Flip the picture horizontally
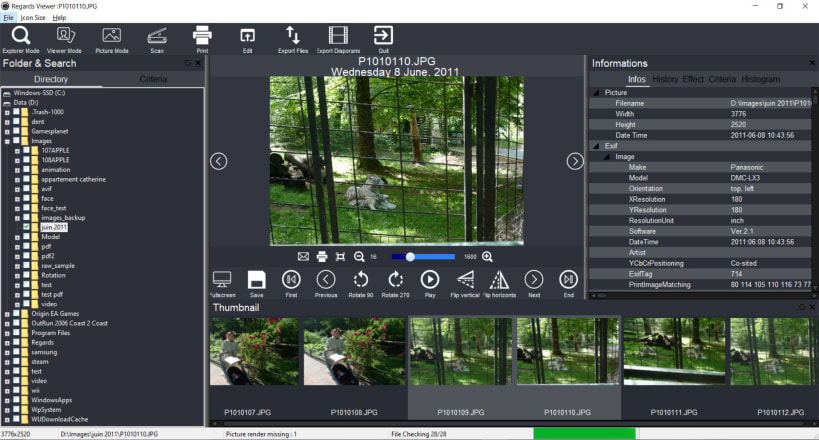Screen dimensions: 819x440 pyautogui.click(x=499, y=284)
